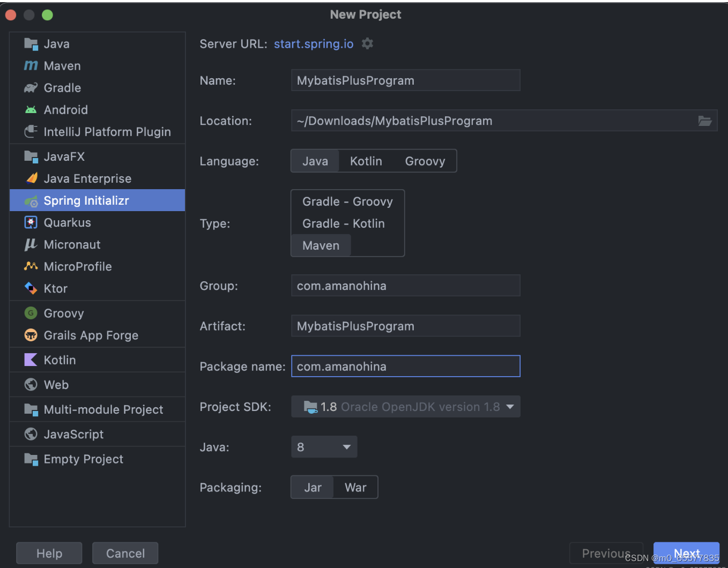The height and width of the screenshot is (568, 728).
Task: Choose Gradle - Groovy build type
Action: (347, 201)
